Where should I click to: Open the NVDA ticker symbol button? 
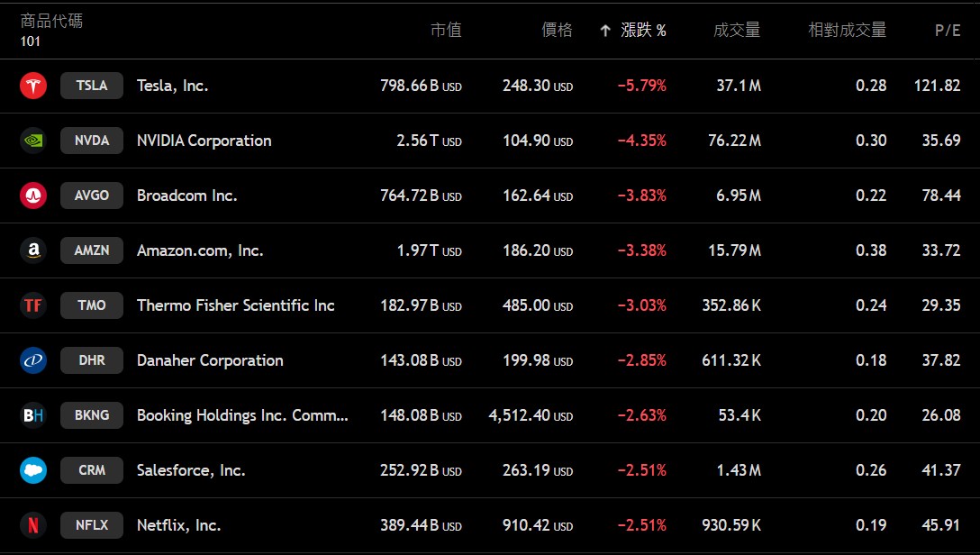pyautogui.click(x=92, y=141)
